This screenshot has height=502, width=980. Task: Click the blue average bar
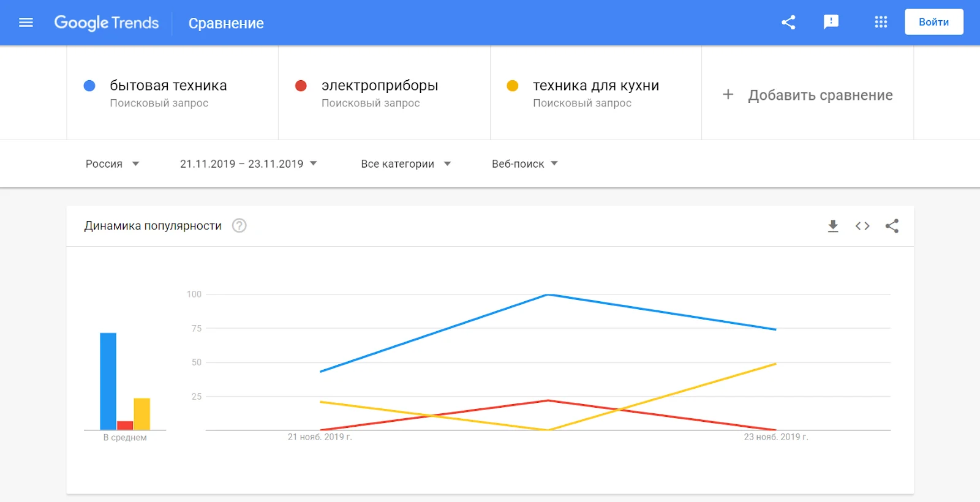pos(108,381)
